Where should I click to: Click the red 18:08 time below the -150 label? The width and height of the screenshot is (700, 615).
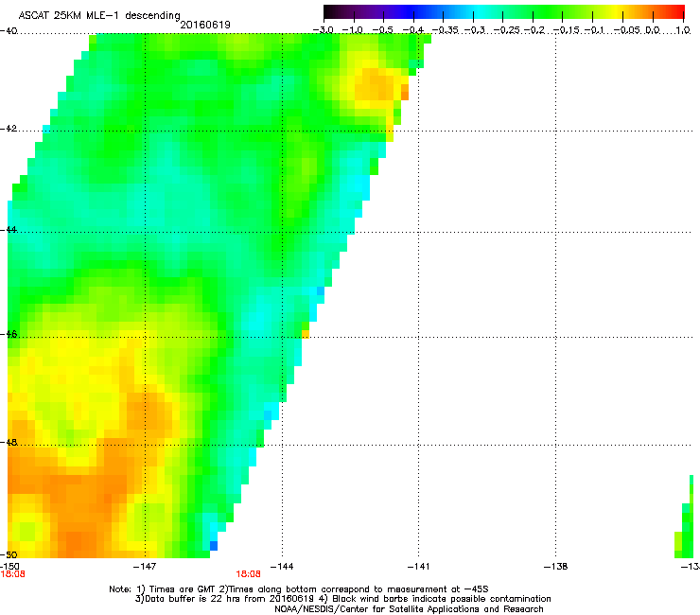point(12,574)
